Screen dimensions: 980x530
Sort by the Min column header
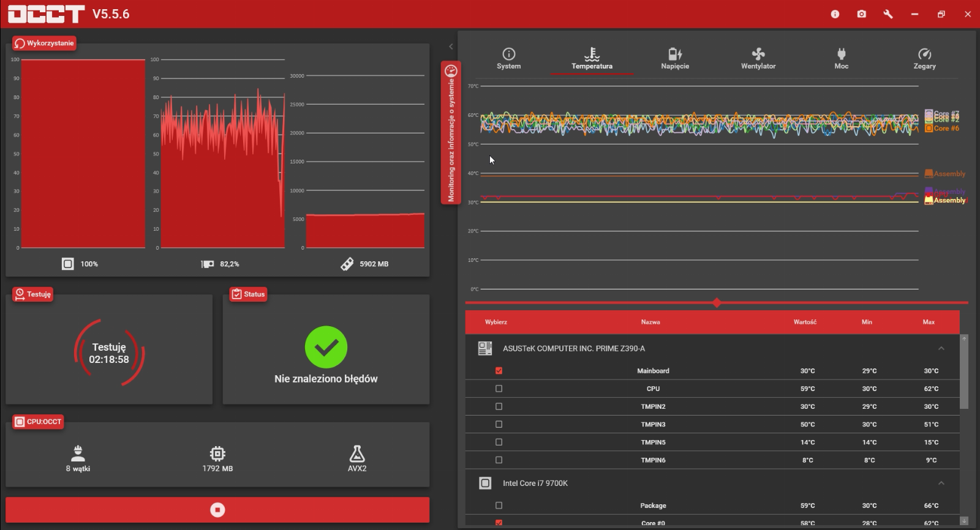[867, 322]
